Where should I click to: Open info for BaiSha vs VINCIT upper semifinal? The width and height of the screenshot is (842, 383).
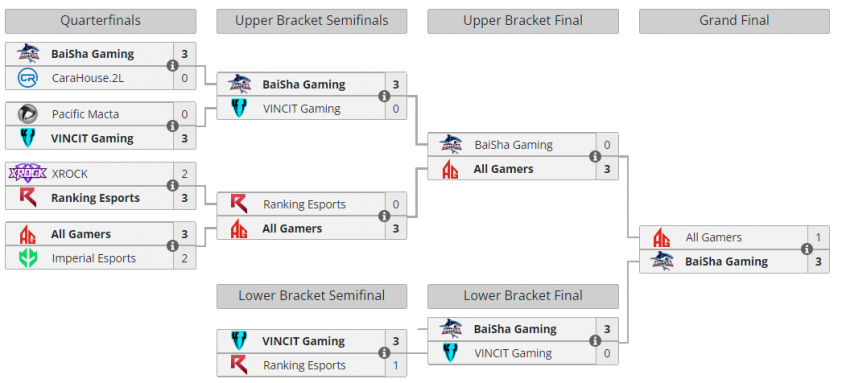(384, 96)
